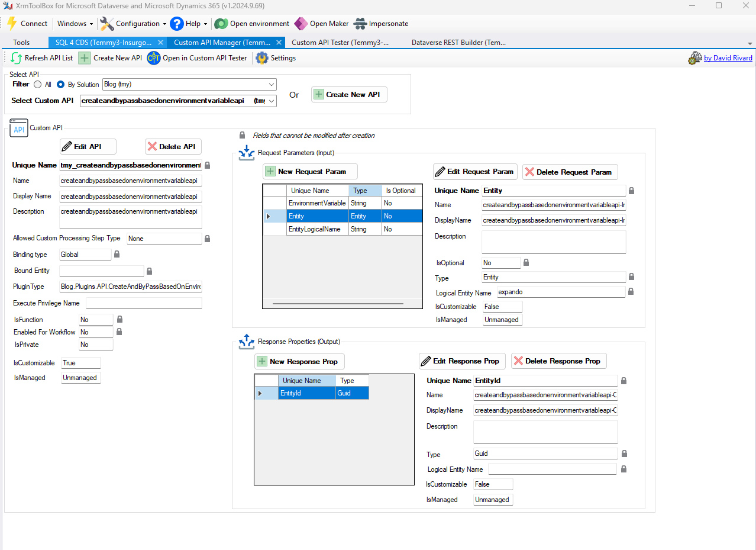This screenshot has width=756, height=550.
Task: Click the New Response Prop plus icon
Action: (262, 361)
